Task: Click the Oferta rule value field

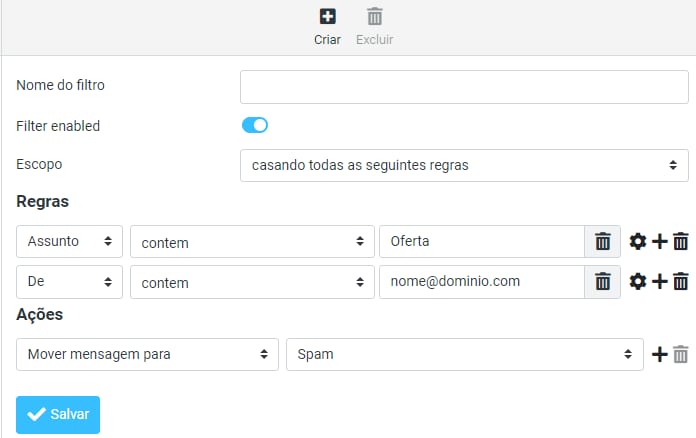Action: pos(481,241)
